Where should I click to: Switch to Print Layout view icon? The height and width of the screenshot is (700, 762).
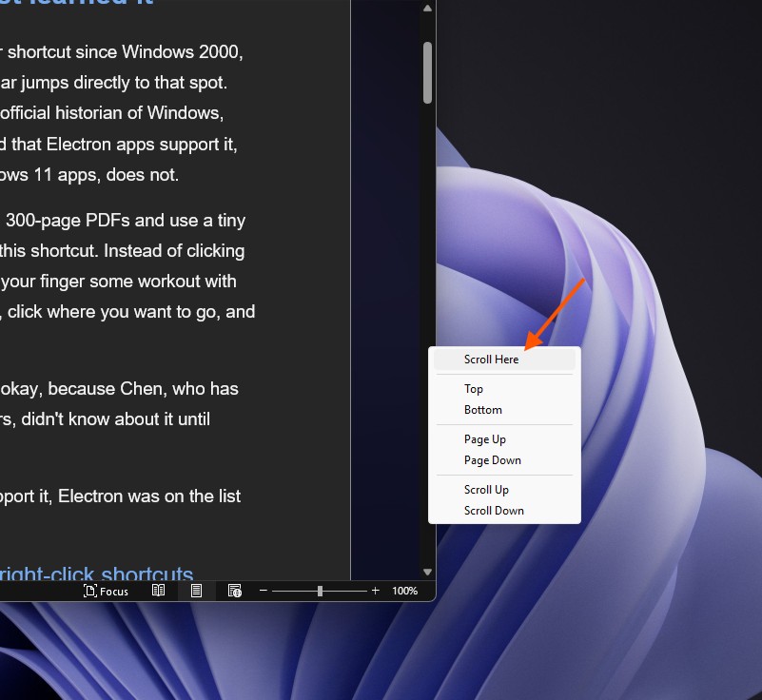(x=196, y=591)
